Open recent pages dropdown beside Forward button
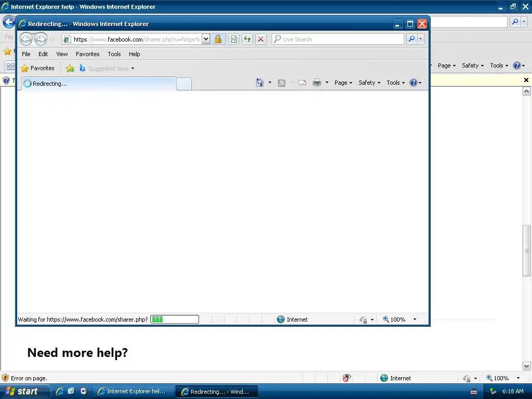Viewport: 532px width, 399px height. pos(52,39)
